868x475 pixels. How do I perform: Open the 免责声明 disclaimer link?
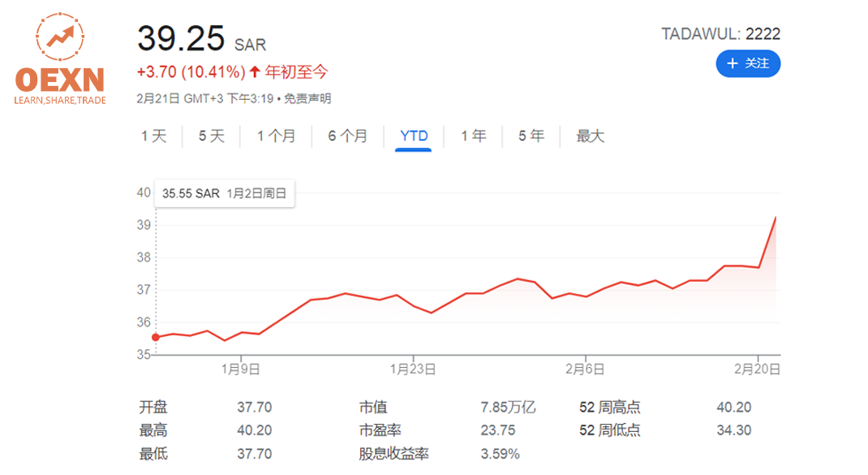click(307, 99)
